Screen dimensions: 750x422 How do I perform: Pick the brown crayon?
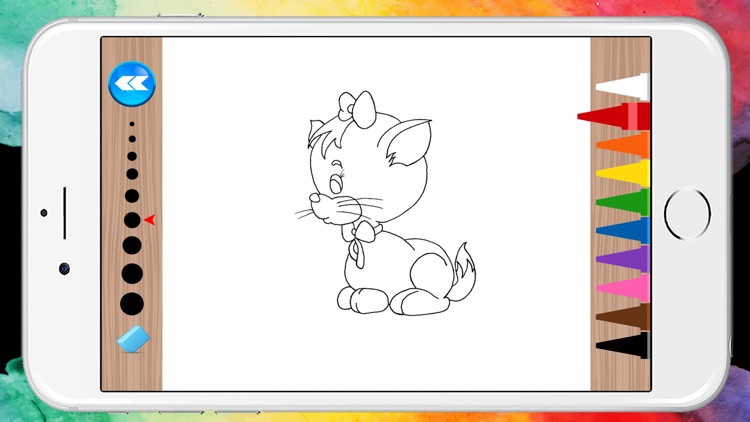tap(623, 317)
